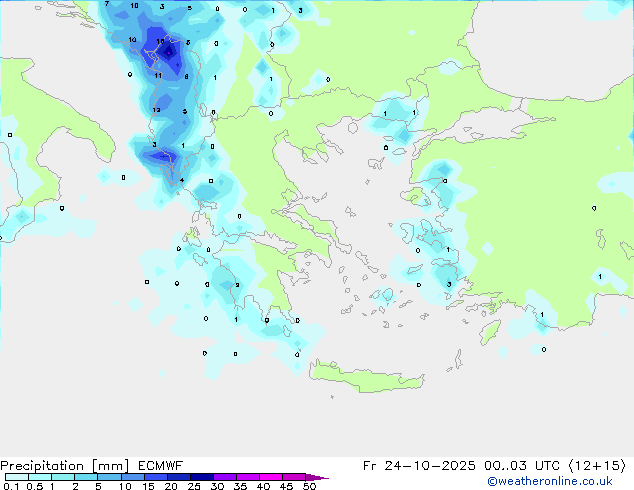Choose the 25–30 mm dark blue swatch

coord(201,477)
